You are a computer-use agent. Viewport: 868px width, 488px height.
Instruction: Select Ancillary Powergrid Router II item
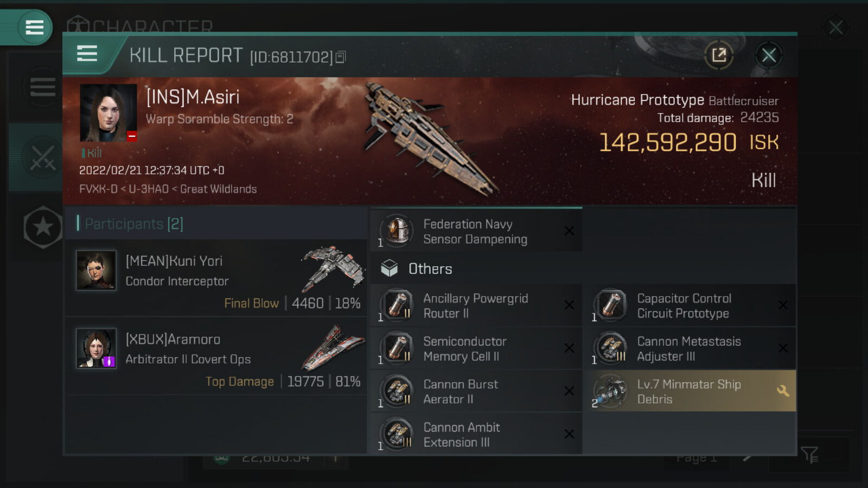(475, 306)
